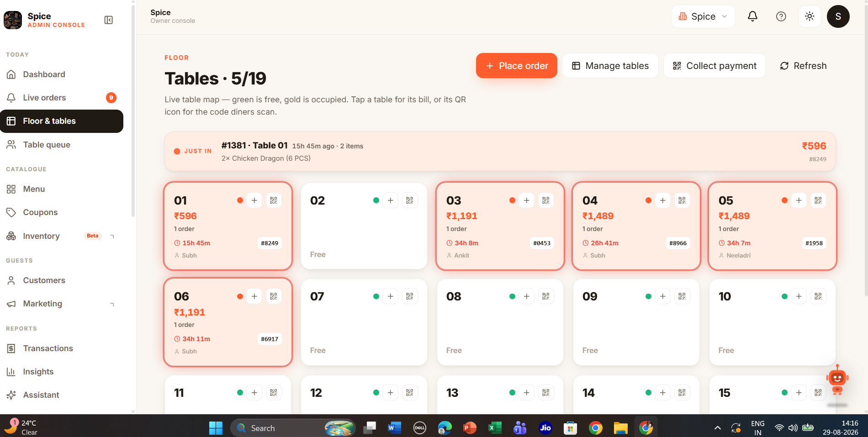
Task: Open Coupons in the sidebar
Action: (x=62, y=212)
